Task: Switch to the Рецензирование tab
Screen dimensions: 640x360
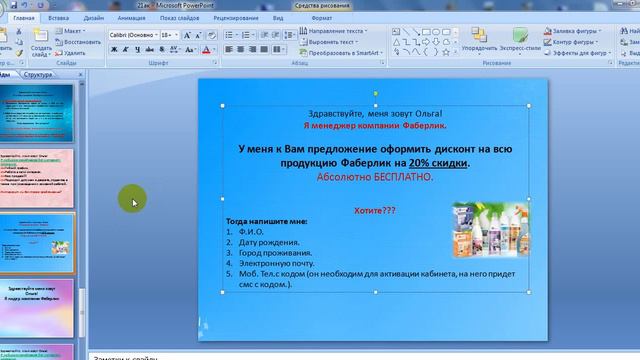Action: click(236, 18)
